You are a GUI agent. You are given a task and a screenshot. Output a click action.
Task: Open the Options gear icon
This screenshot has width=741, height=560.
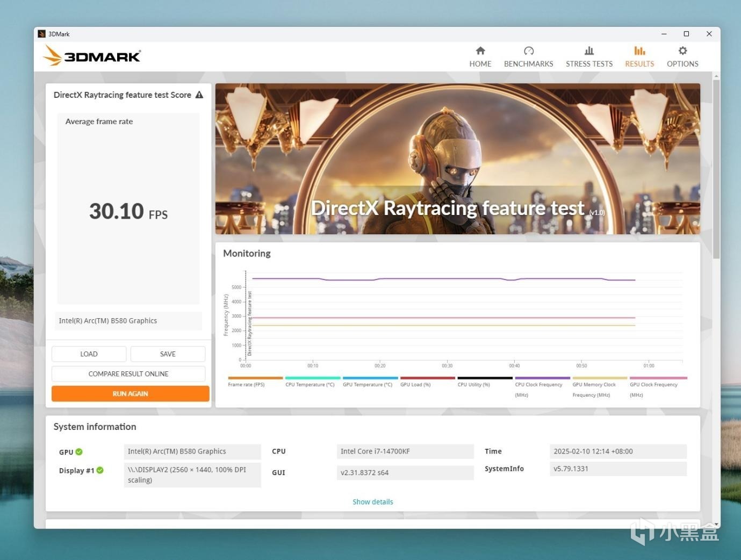[x=682, y=51]
